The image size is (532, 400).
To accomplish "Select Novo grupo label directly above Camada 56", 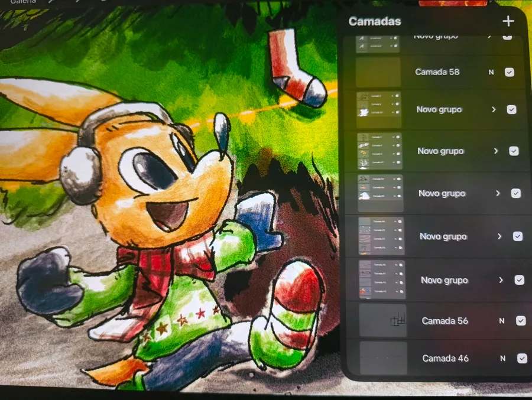I will pos(445,280).
